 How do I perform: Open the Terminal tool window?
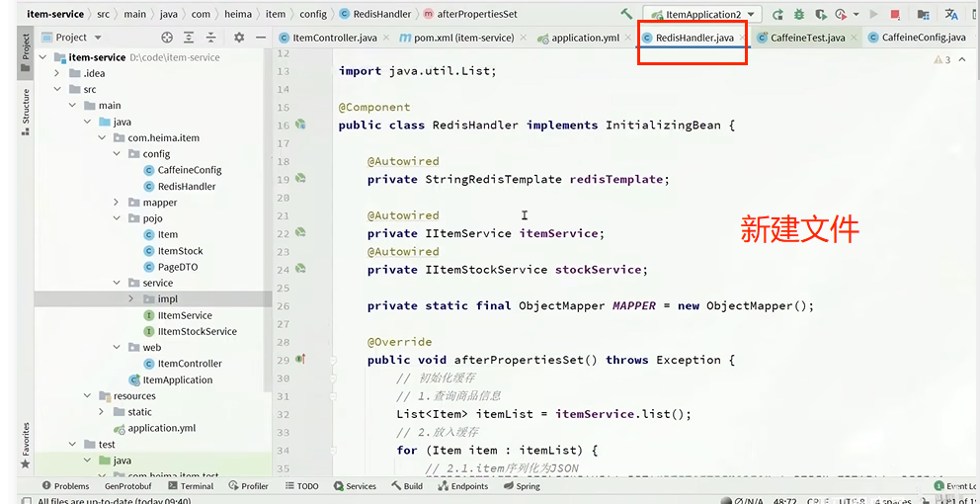tap(191, 486)
